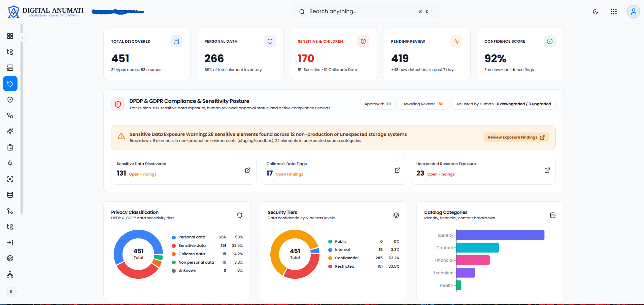Viewport: 644px width, 305px height.
Task: Click the Search anything field
Action: [x=365, y=11]
